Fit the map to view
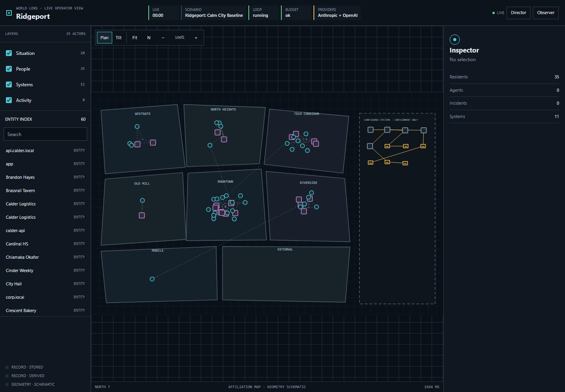565x392 pixels. pyautogui.click(x=135, y=38)
